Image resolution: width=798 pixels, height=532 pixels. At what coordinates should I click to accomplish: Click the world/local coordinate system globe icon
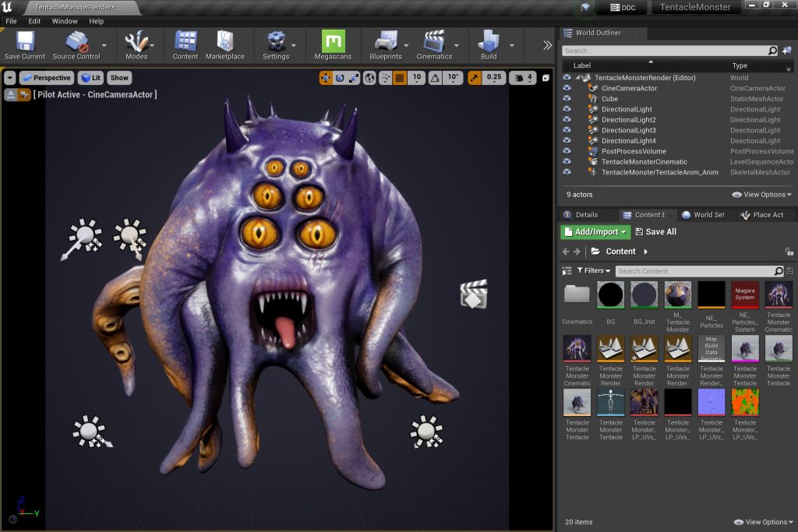coord(369,78)
